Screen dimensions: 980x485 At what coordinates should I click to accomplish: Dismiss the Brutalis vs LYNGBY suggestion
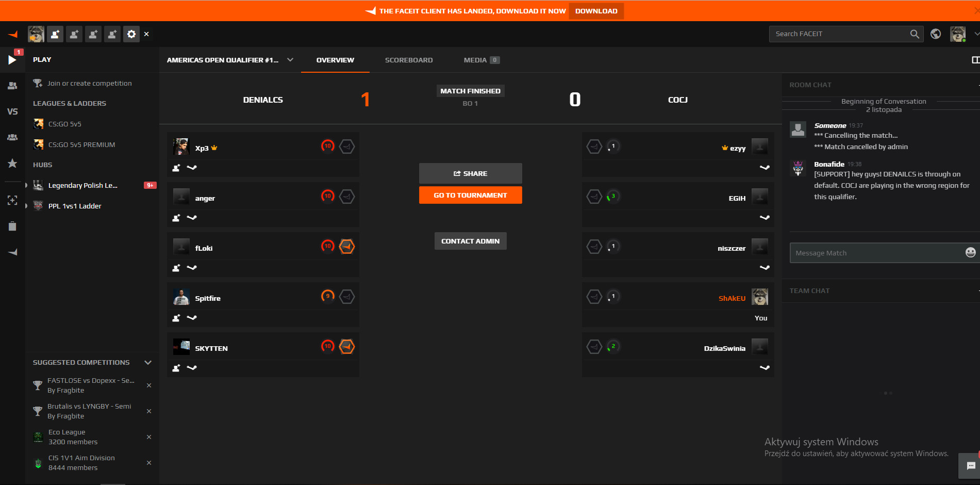click(x=149, y=411)
